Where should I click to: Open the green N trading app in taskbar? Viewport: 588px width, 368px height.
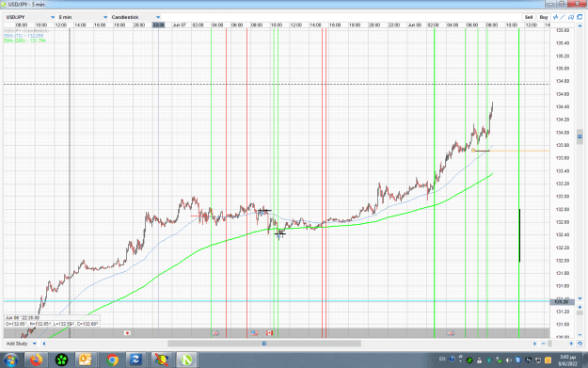(x=186, y=360)
